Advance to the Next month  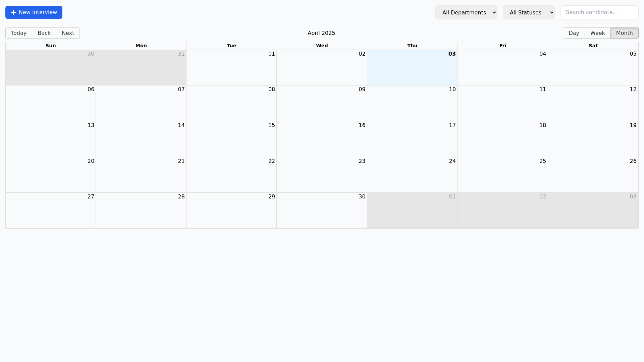tap(68, 33)
